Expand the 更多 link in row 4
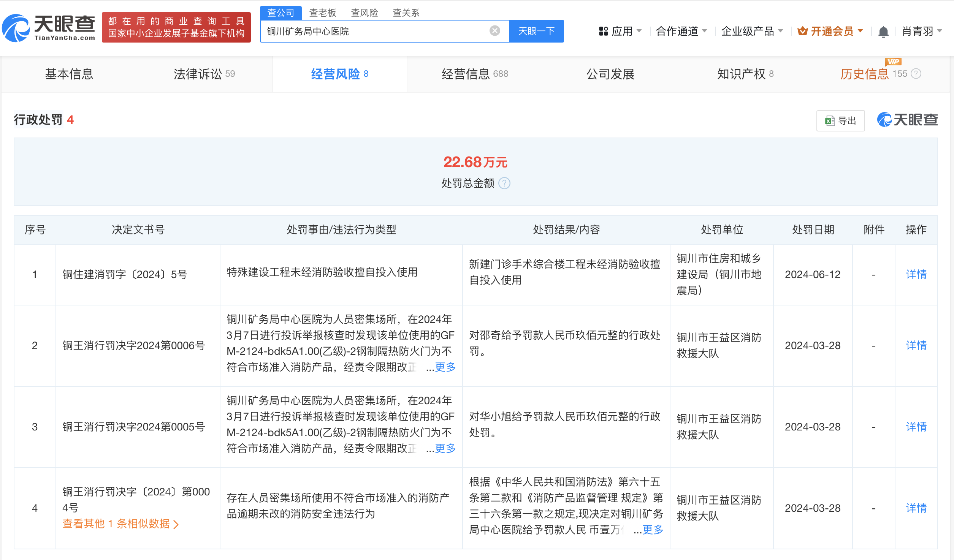The width and height of the screenshot is (954, 560). pos(653,530)
